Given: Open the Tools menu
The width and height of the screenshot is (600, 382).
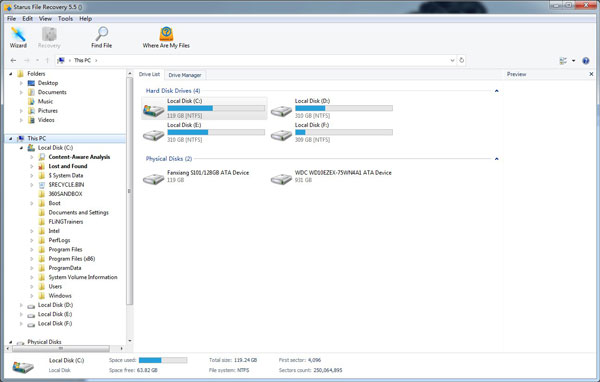Looking at the screenshot, I should 65,18.
